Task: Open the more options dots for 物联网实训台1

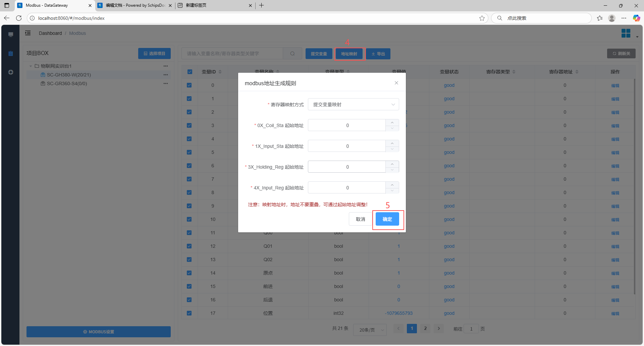Action: click(x=166, y=66)
